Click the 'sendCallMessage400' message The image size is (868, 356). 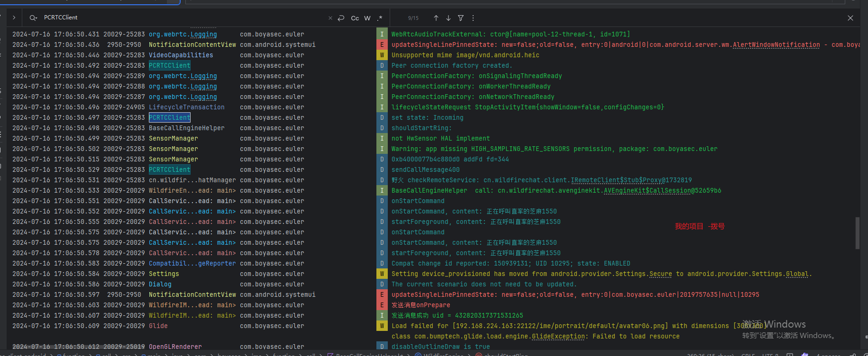tap(426, 169)
